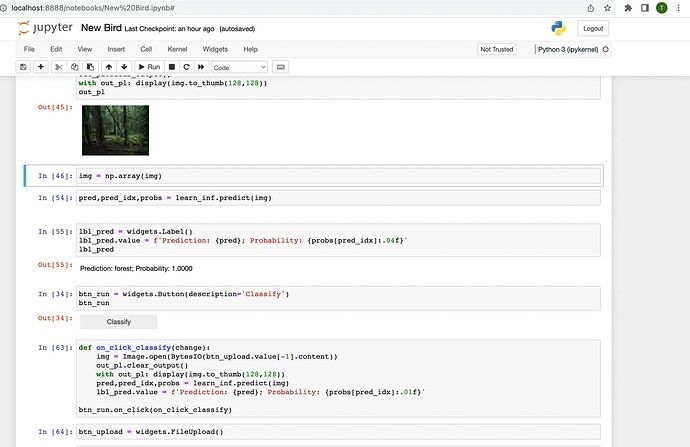Cut selected cells with scissors icon

tap(59, 67)
